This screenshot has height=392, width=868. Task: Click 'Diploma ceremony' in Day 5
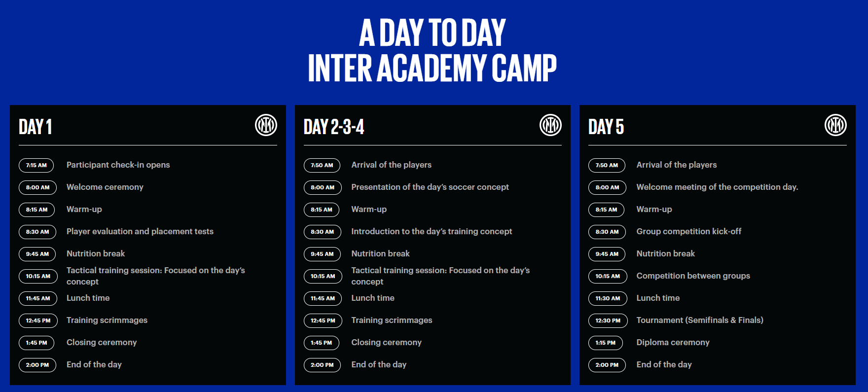pyautogui.click(x=673, y=342)
